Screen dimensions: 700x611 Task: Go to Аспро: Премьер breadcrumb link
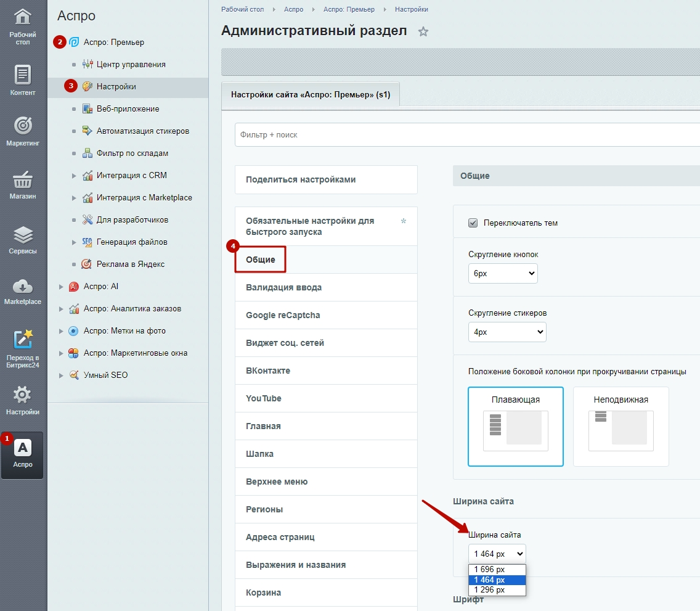tap(349, 9)
